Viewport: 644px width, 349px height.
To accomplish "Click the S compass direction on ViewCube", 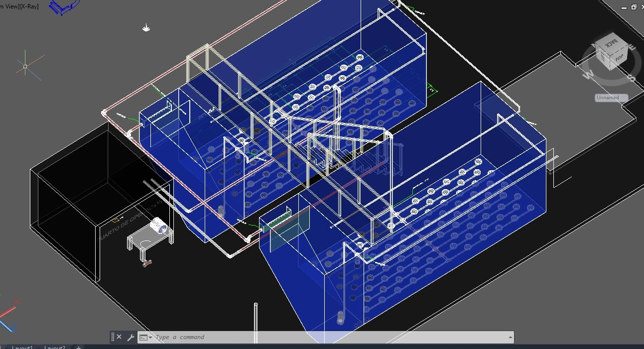I will point(632,77).
